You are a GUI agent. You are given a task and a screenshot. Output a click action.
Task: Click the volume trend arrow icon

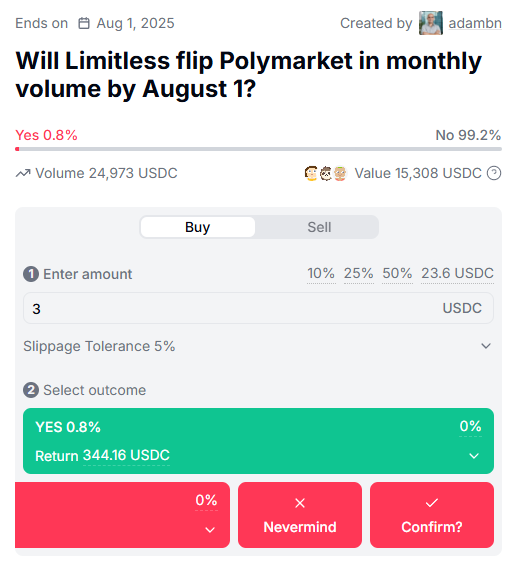[x=23, y=173]
